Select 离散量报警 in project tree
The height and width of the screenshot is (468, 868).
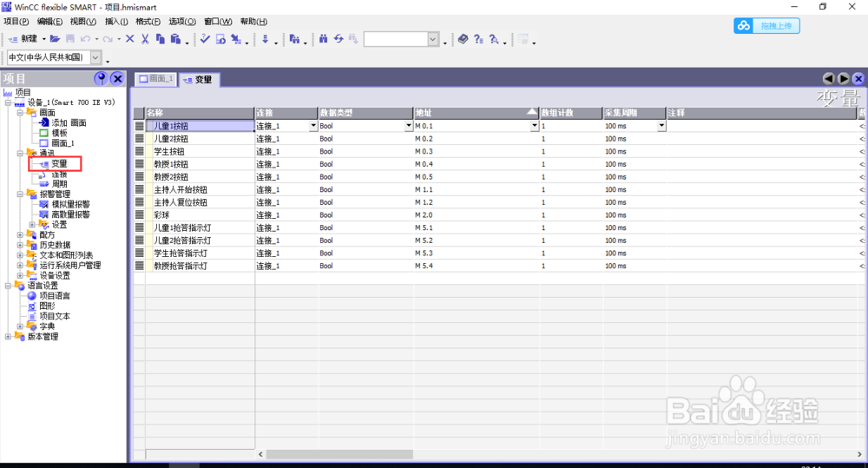[70, 214]
